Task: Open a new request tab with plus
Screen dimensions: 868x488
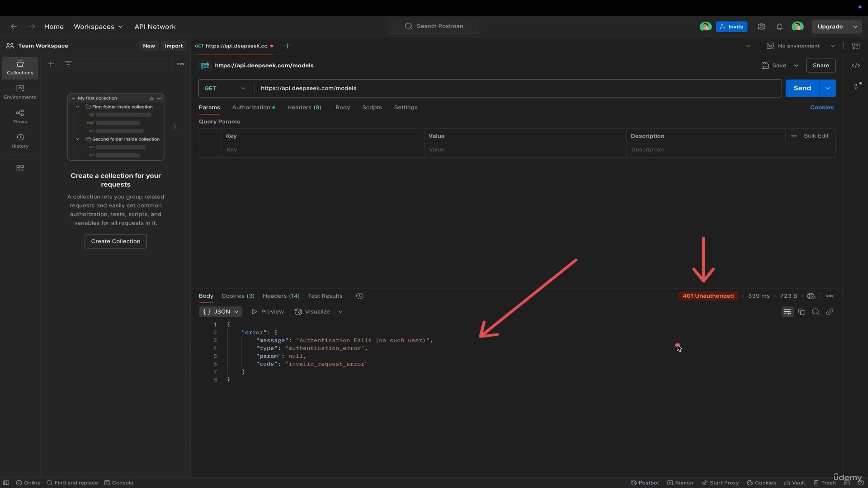Action: tap(287, 46)
